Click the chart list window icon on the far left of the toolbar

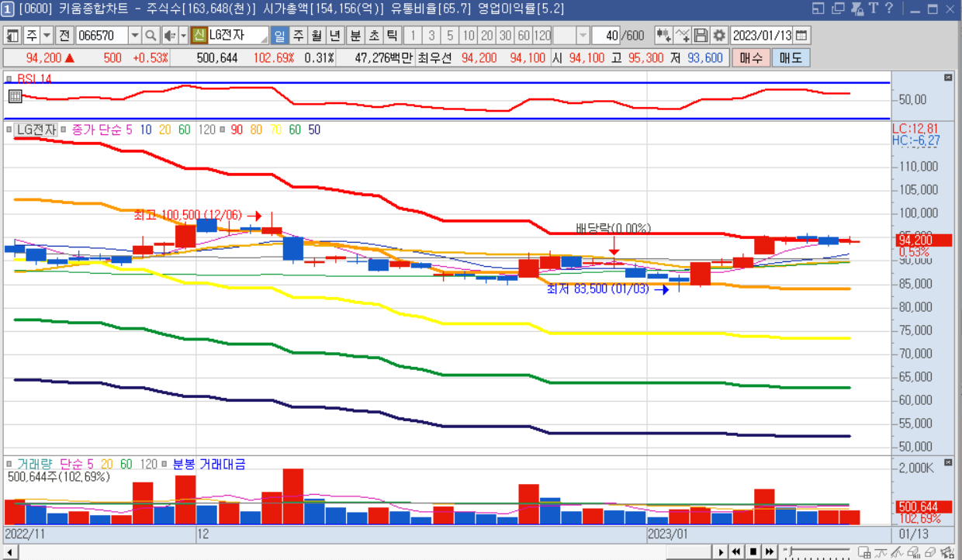tap(12, 36)
